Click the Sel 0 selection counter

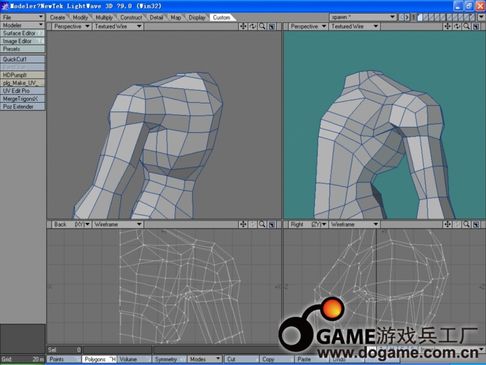64,350
